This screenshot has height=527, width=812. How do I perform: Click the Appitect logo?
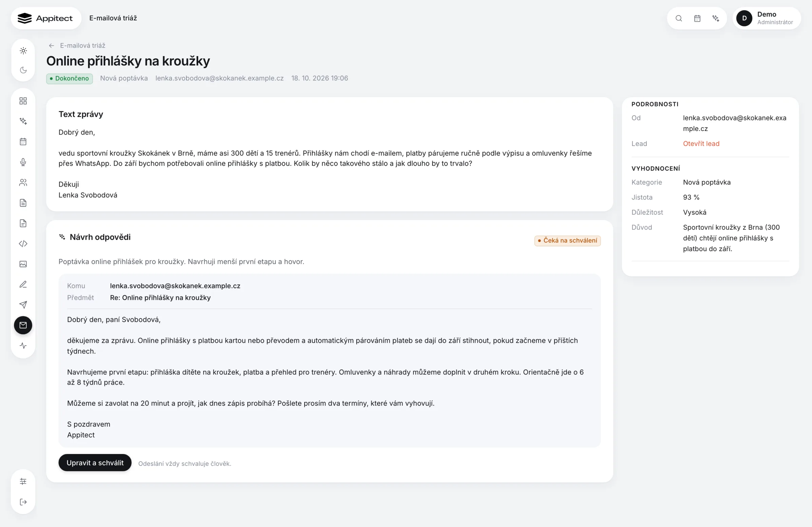(x=45, y=18)
